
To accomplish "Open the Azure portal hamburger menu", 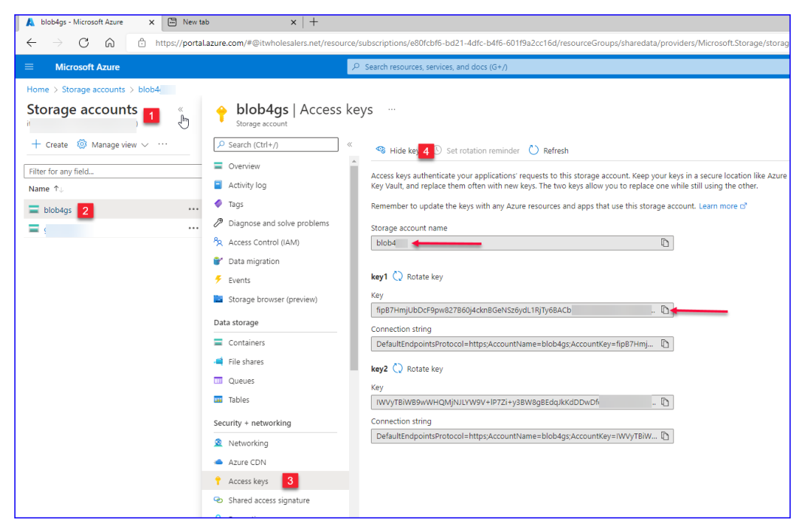I will [x=29, y=67].
